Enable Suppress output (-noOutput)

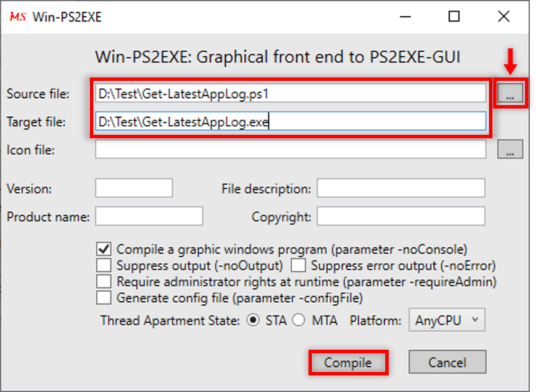pos(104,265)
